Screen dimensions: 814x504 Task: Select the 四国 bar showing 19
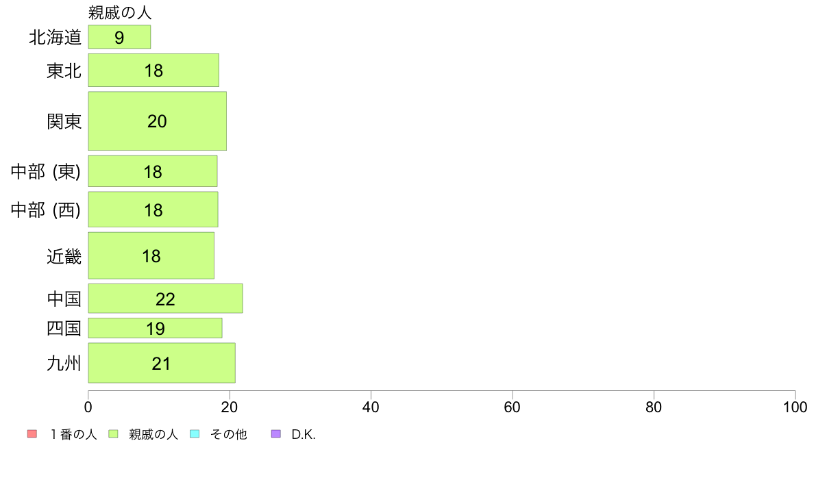156,328
